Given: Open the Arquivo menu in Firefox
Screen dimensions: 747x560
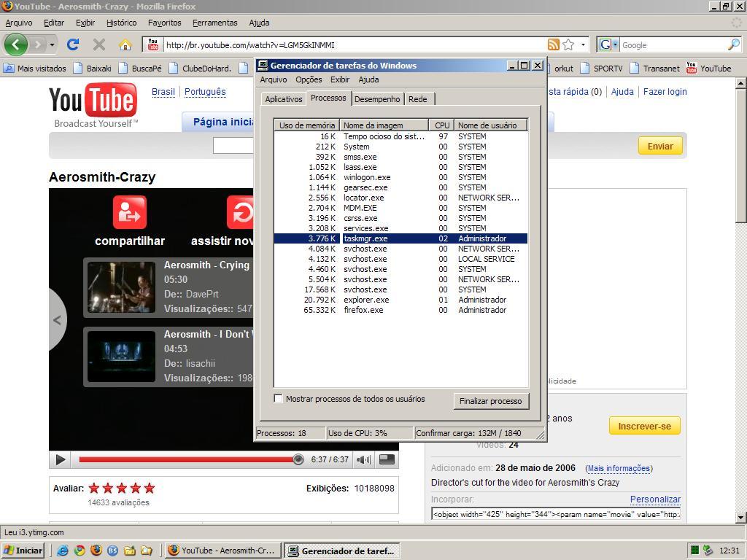Looking at the screenshot, I should coord(19,23).
